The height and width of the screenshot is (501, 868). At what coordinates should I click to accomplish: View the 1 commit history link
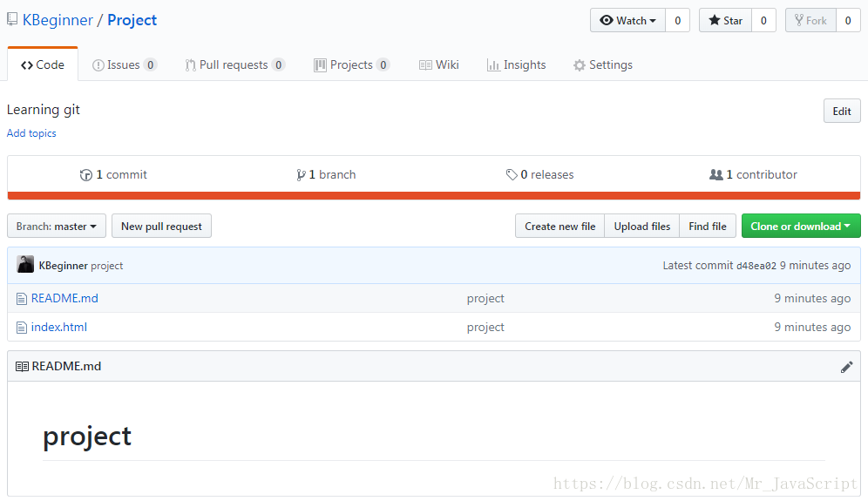coord(113,174)
